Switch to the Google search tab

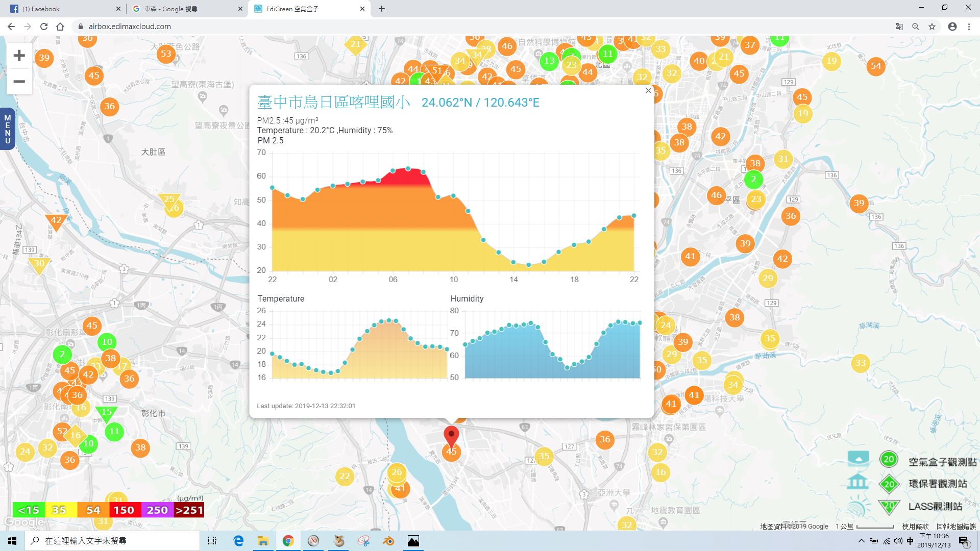pos(186,9)
